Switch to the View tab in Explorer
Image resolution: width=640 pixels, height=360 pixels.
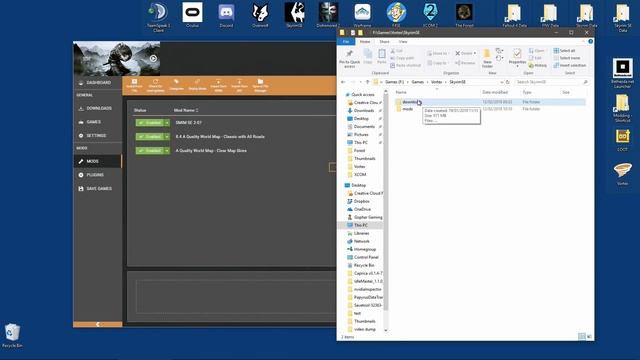click(403, 42)
